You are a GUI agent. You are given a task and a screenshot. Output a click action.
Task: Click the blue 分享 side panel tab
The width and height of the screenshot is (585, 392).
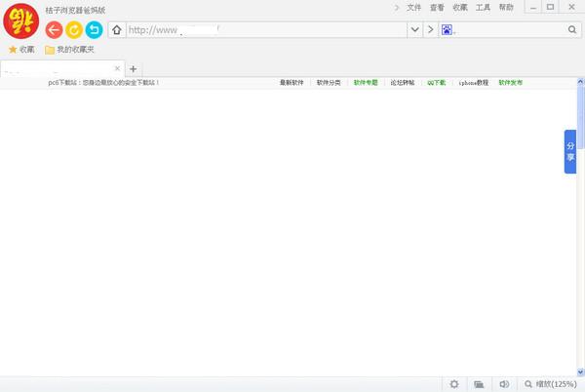[x=570, y=151]
